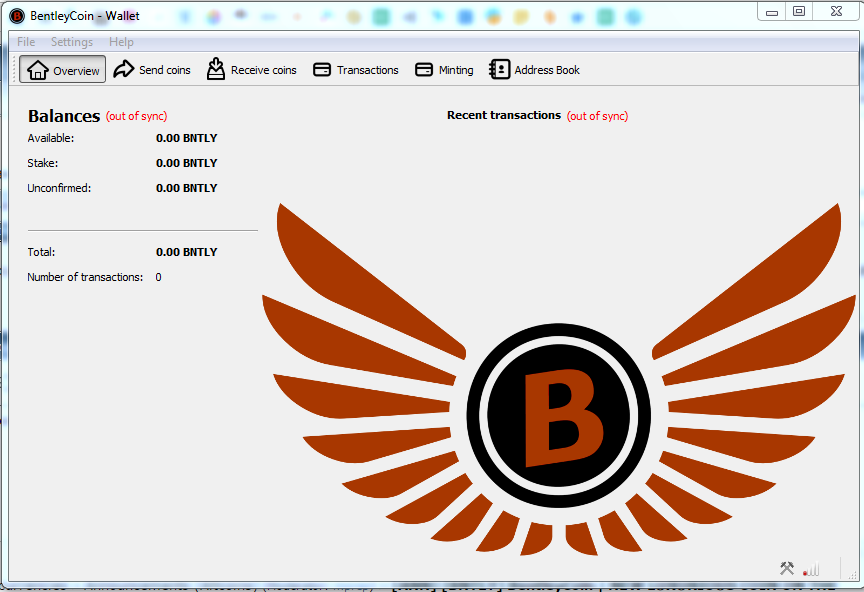Show the Transactions list
The image size is (864, 592).
point(355,69)
